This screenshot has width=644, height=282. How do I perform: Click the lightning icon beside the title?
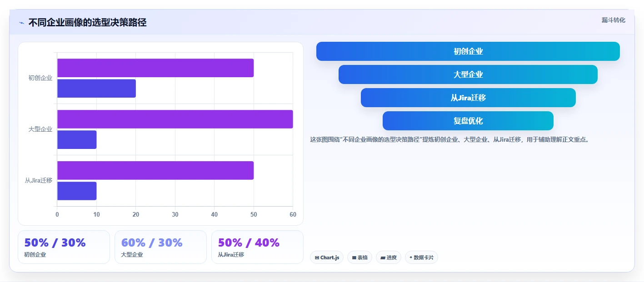tap(21, 23)
